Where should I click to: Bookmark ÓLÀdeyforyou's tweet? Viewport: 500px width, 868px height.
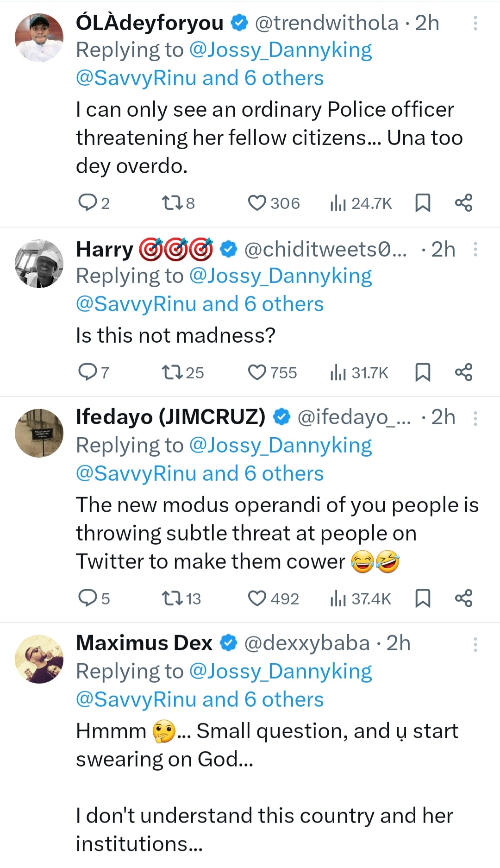click(x=423, y=203)
